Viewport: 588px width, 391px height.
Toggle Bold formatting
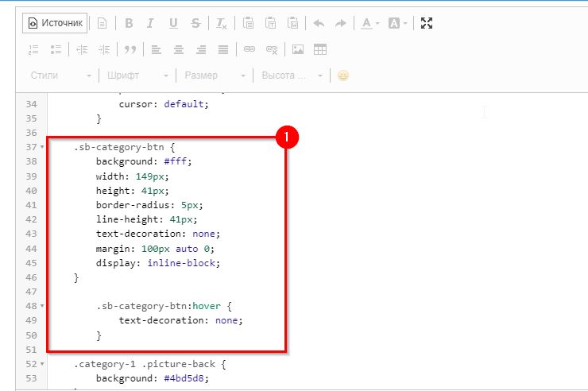(x=129, y=24)
